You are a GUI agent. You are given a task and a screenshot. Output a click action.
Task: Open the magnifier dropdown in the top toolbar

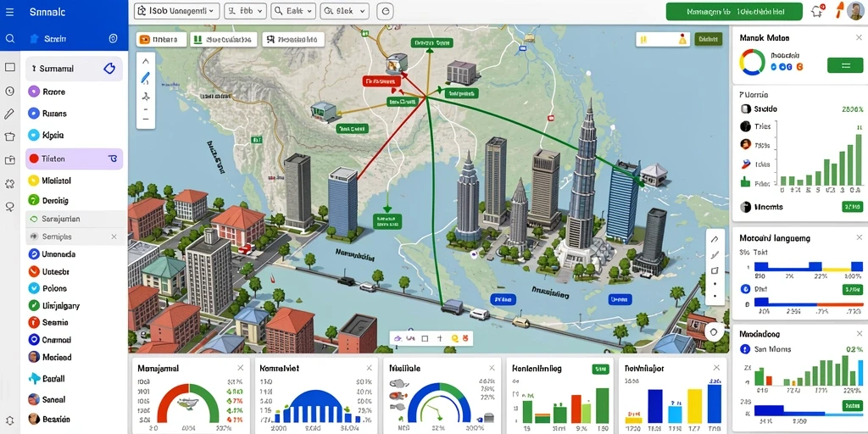pos(293,10)
